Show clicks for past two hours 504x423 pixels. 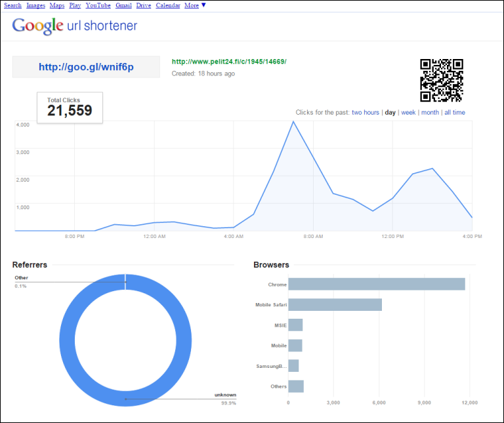366,112
